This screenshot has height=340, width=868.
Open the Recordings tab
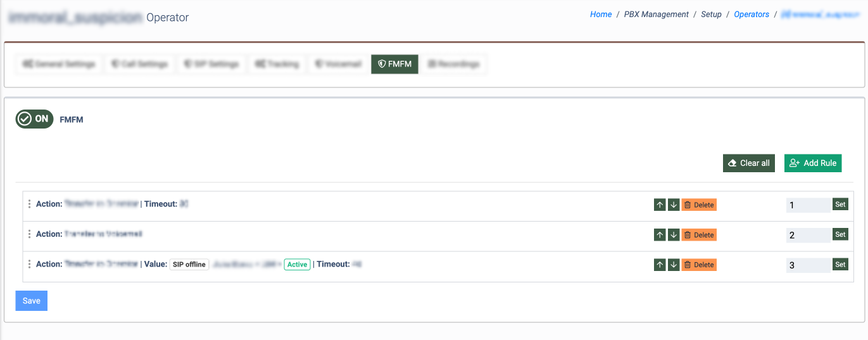point(453,64)
